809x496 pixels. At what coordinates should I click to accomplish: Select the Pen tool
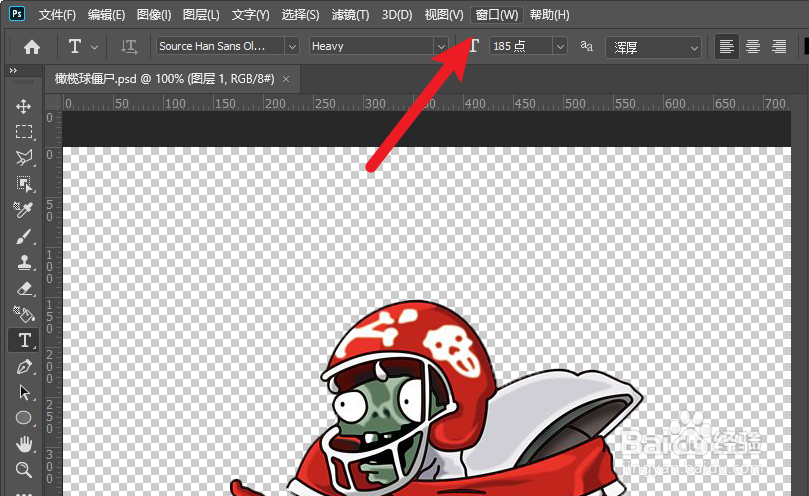coord(24,366)
